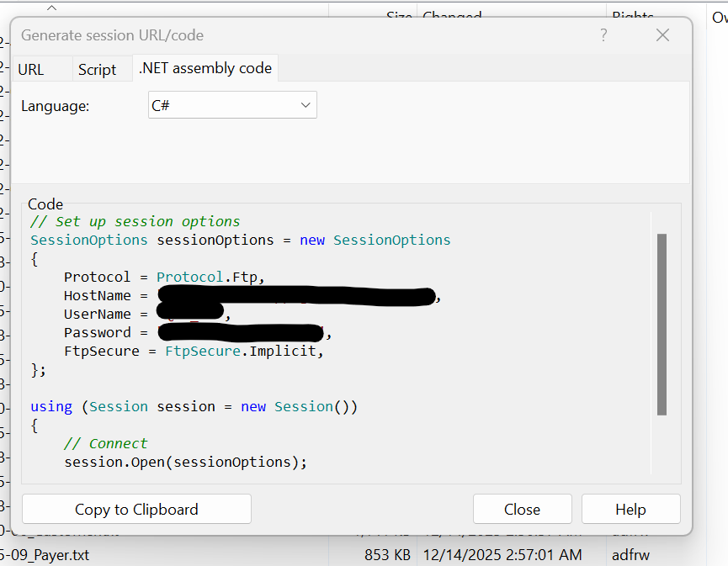Click the 'Protocol = Protocol.Ftp,' code line
The width and height of the screenshot is (728, 566).
tap(164, 277)
